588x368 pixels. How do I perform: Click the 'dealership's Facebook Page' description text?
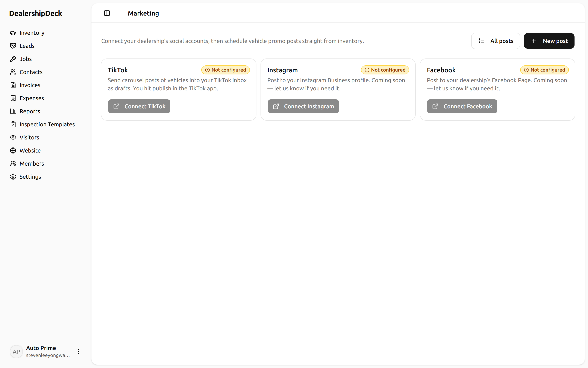497,84
